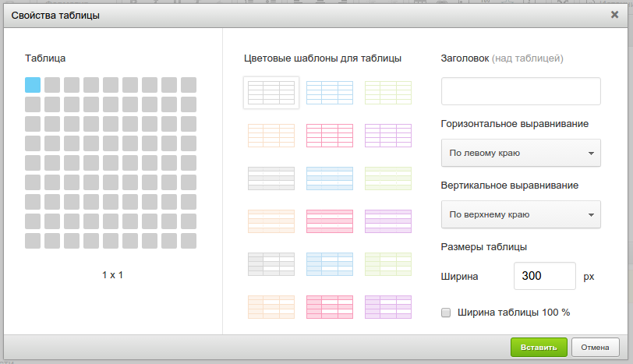This screenshot has width=633, height=364.
Task: Select the bottom-left cell of the size grid
Action: pos(33,241)
